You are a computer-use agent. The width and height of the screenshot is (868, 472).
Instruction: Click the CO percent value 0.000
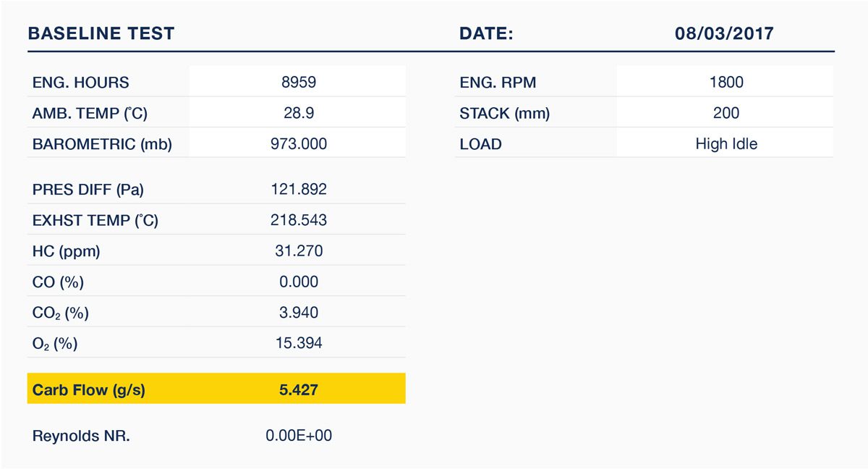pyautogui.click(x=298, y=282)
